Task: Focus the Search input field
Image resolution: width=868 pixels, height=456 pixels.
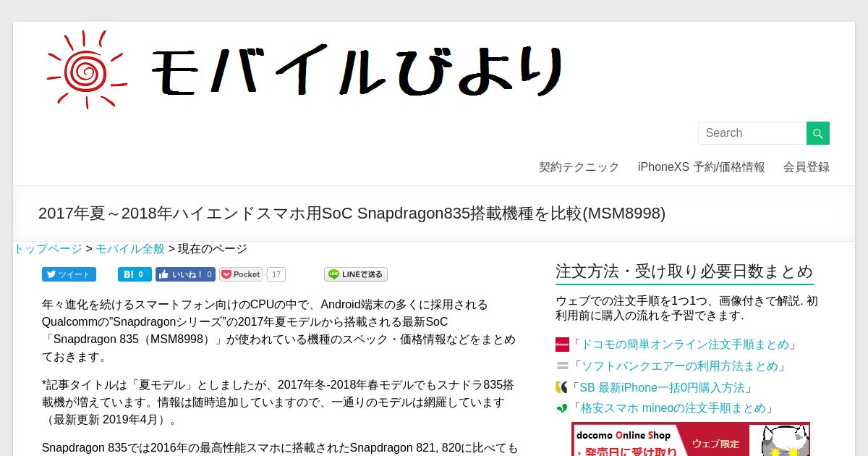Action: (752, 133)
